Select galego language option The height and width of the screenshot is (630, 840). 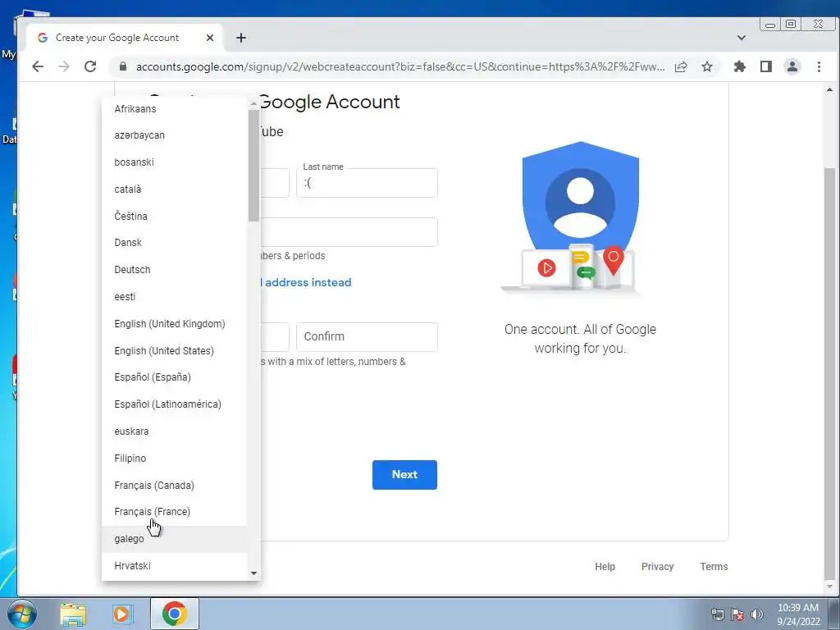[x=174, y=539]
